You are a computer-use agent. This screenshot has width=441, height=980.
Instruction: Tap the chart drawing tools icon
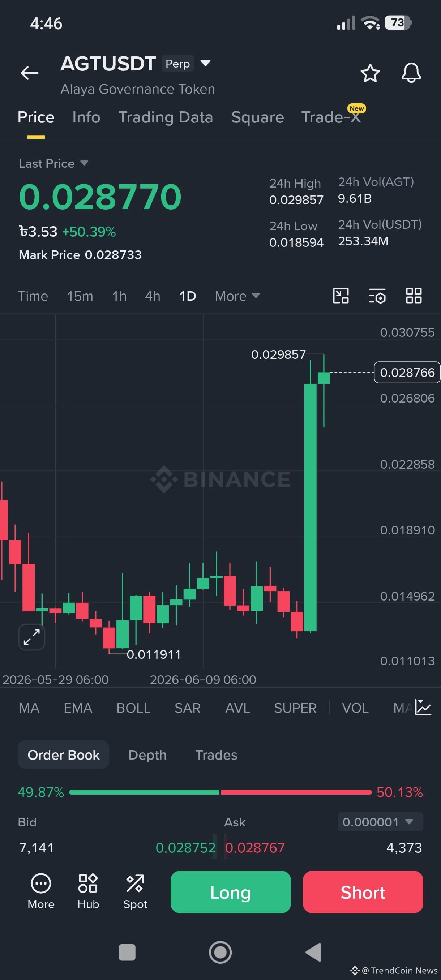click(x=341, y=296)
